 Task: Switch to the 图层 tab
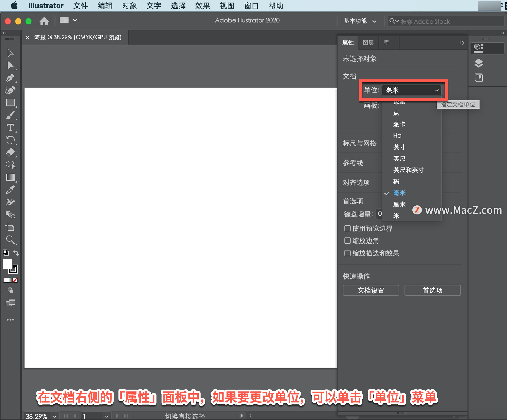[x=368, y=43]
